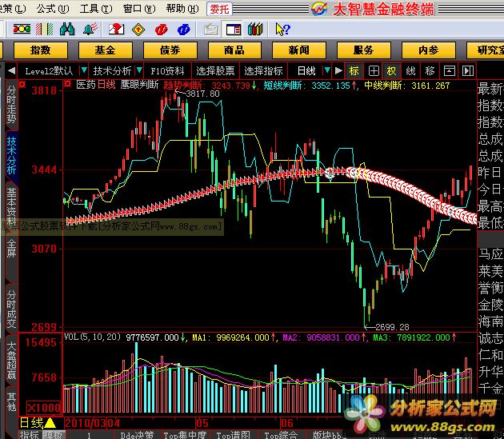Click the red question mark chart icon

116,30
